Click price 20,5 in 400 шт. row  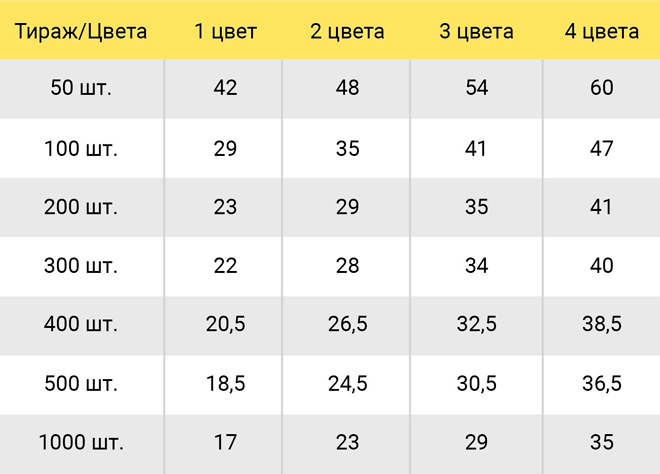(226, 324)
